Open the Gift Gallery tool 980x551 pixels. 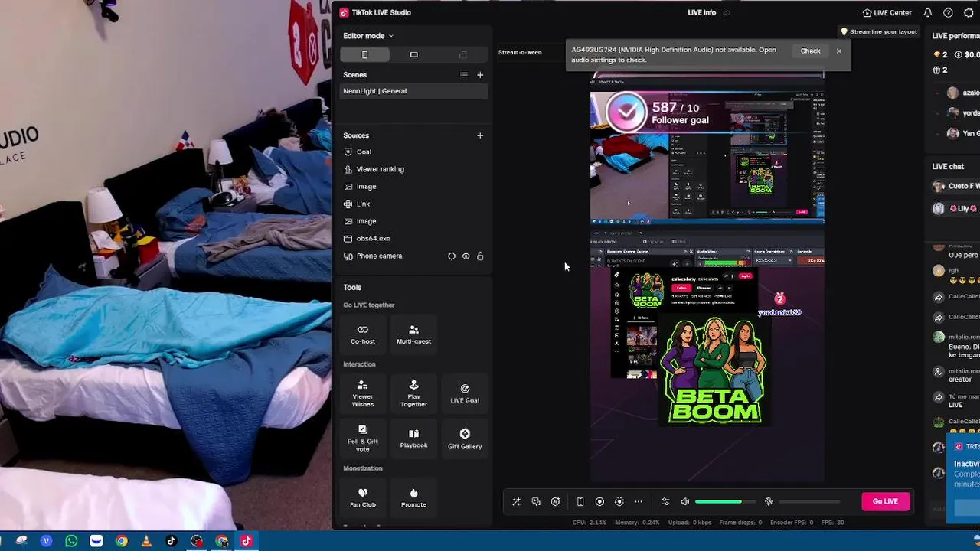coord(465,439)
